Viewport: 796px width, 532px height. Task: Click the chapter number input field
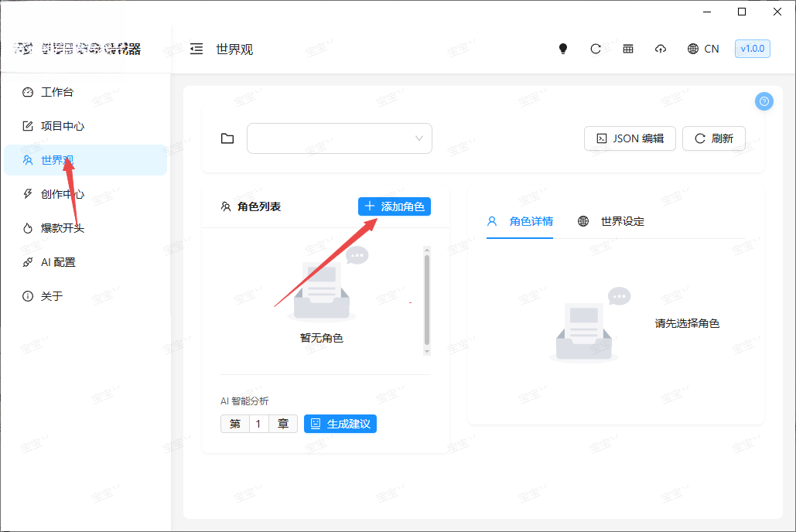[x=259, y=424]
